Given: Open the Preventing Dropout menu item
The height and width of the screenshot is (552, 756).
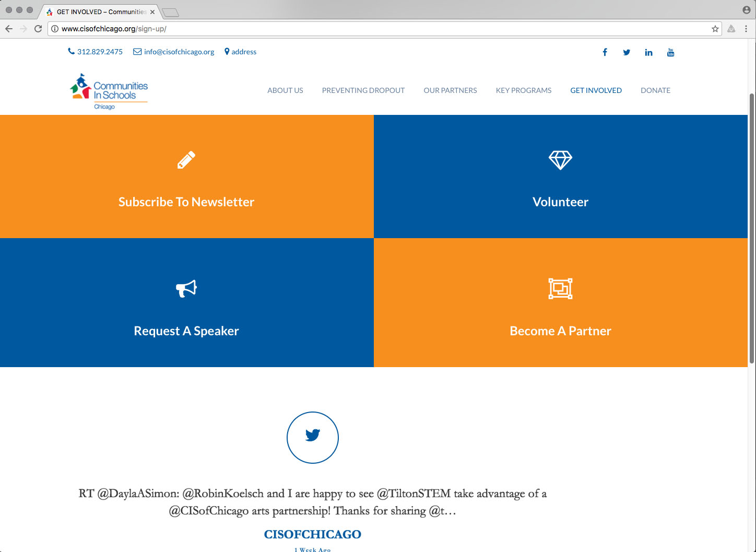Looking at the screenshot, I should click(x=363, y=90).
